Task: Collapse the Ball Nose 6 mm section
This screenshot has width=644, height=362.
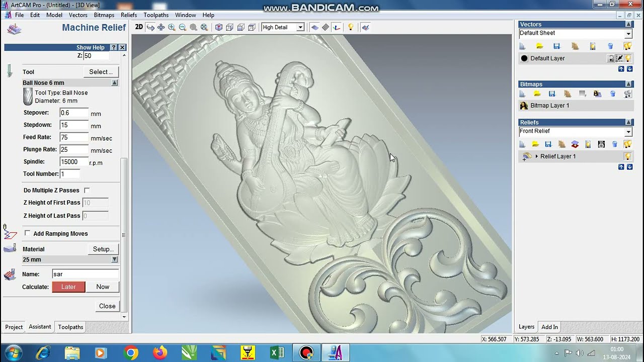Action: tap(114, 82)
